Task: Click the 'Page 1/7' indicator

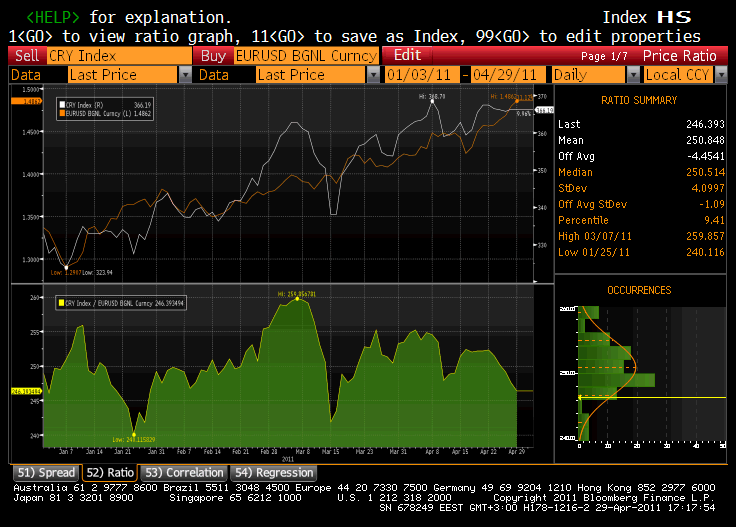Action: (x=604, y=57)
